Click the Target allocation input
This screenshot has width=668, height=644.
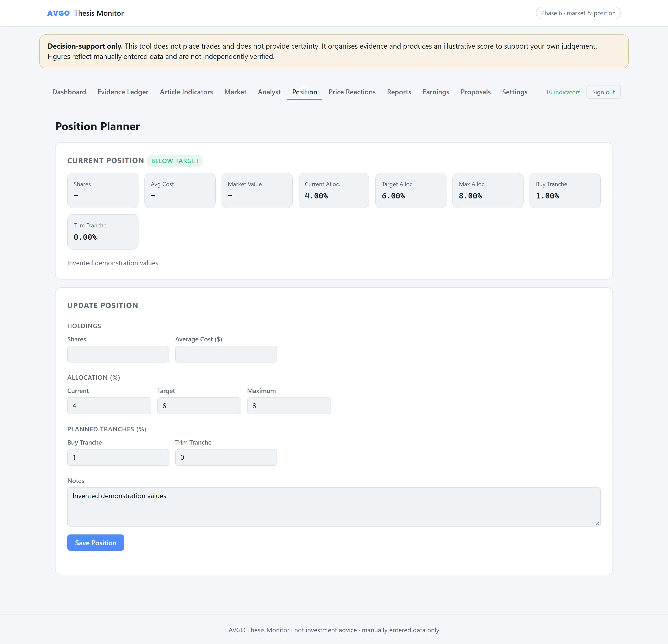pyautogui.click(x=199, y=406)
